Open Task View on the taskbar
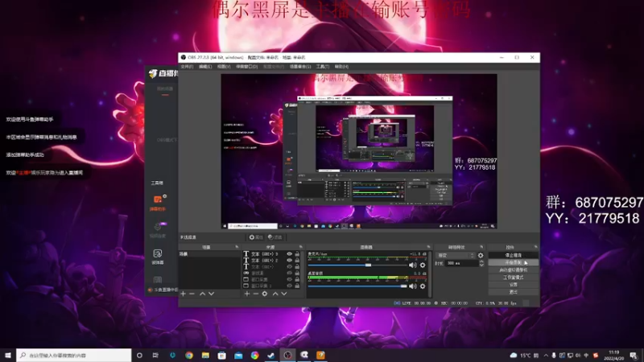The image size is (644, 362). click(x=155, y=355)
